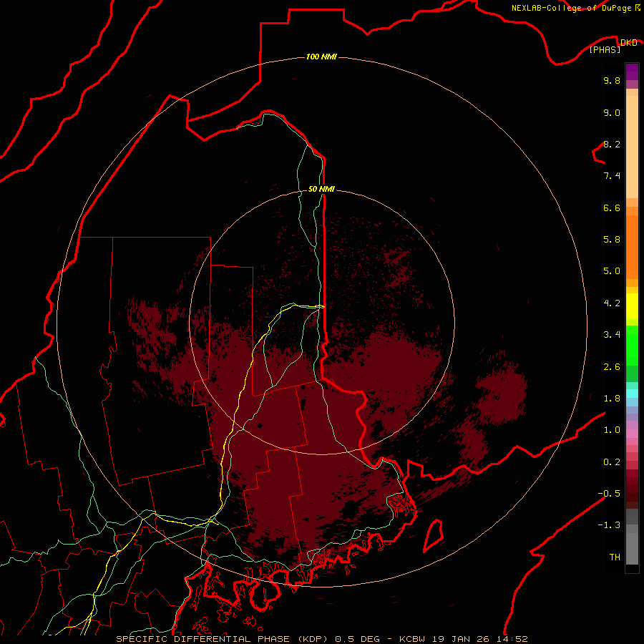The image size is (644, 644).
Task: Click the 7.4 scale value
Action: [x=612, y=176]
